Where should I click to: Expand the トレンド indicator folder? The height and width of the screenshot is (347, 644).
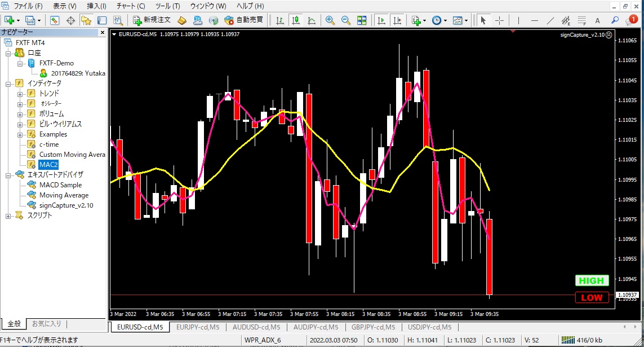point(20,94)
